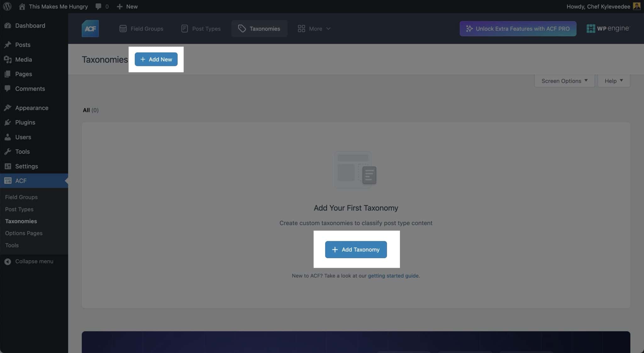Click the Appearance paintbrush icon
This screenshot has width=644, height=353.
[8, 108]
